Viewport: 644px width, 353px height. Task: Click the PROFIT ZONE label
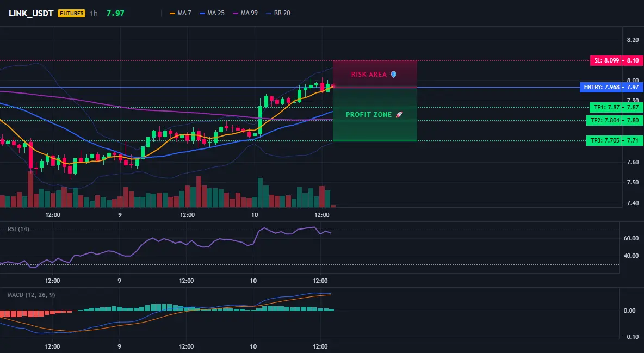(x=369, y=115)
